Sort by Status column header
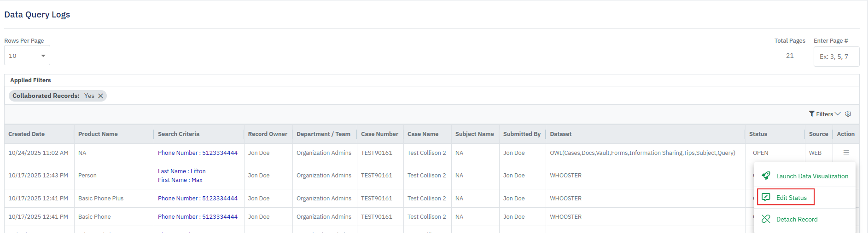Screen dimensions: 868x233 [758, 134]
